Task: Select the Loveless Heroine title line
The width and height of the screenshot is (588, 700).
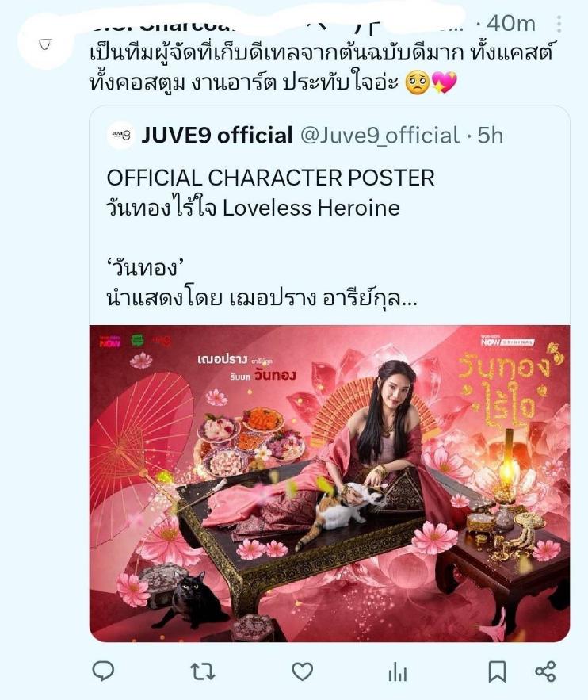Action: point(253,208)
